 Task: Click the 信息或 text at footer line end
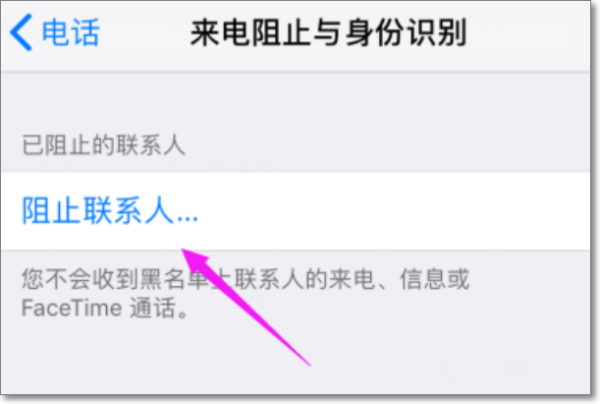click(x=434, y=279)
